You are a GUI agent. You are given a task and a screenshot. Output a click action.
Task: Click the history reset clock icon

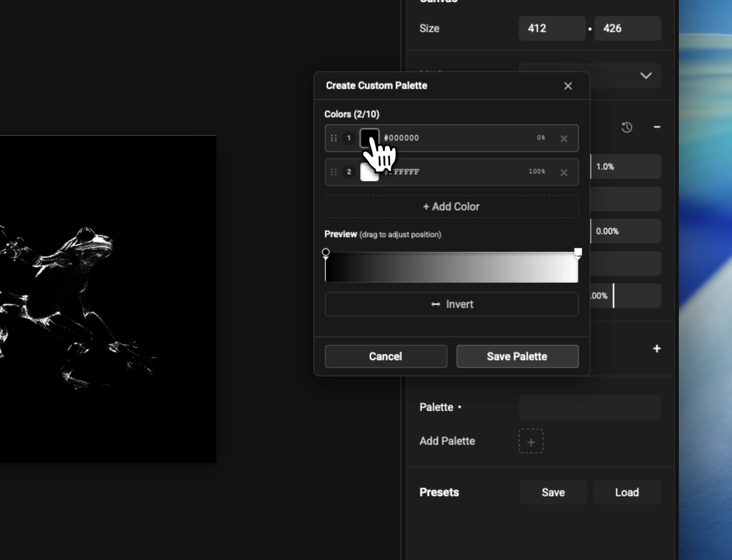coord(627,127)
